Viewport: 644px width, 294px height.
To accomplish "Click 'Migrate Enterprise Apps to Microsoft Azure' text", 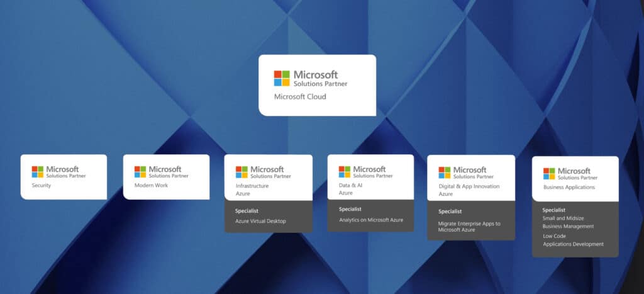I will (x=469, y=227).
